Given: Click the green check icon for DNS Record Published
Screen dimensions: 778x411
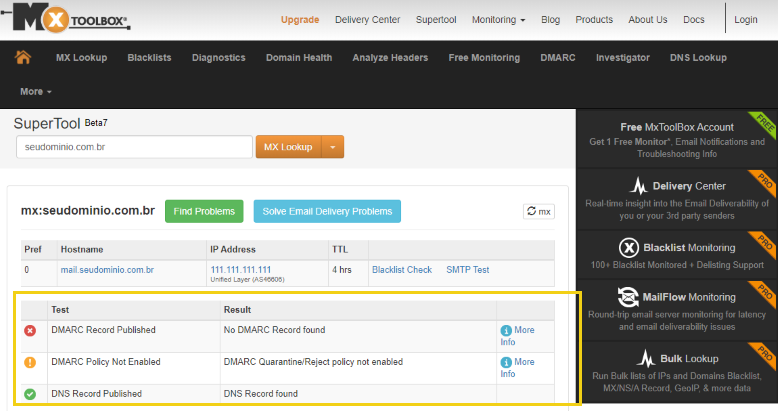Looking at the screenshot, I should [x=30, y=394].
